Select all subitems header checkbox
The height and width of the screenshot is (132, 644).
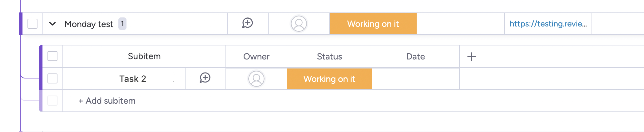52,56
